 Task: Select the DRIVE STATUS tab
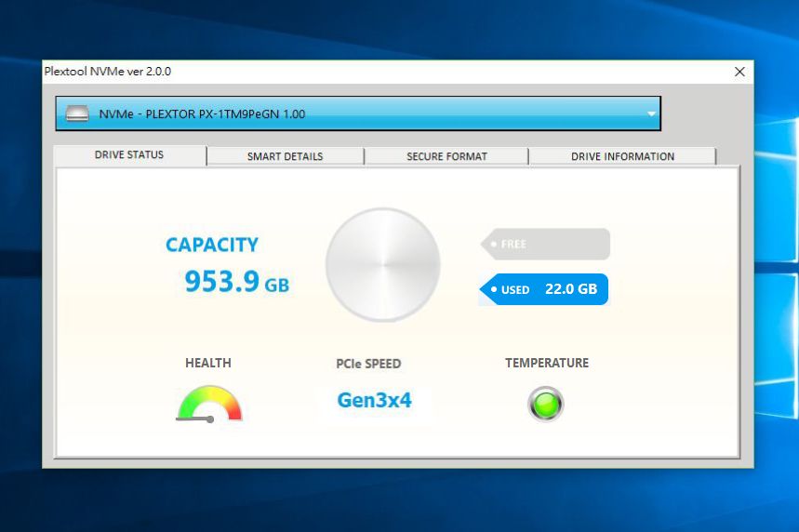(x=129, y=155)
